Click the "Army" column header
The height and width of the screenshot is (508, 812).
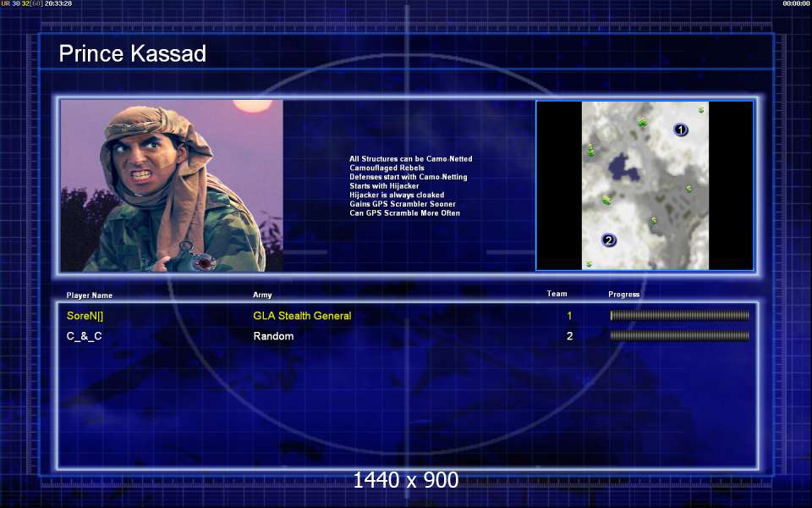(x=262, y=295)
